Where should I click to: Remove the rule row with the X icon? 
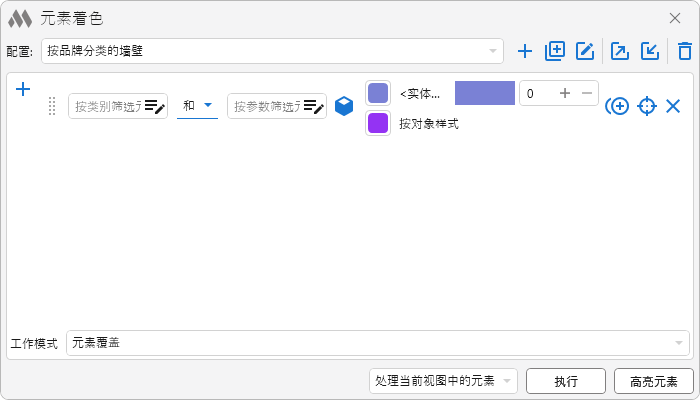click(x=673, y=106)
